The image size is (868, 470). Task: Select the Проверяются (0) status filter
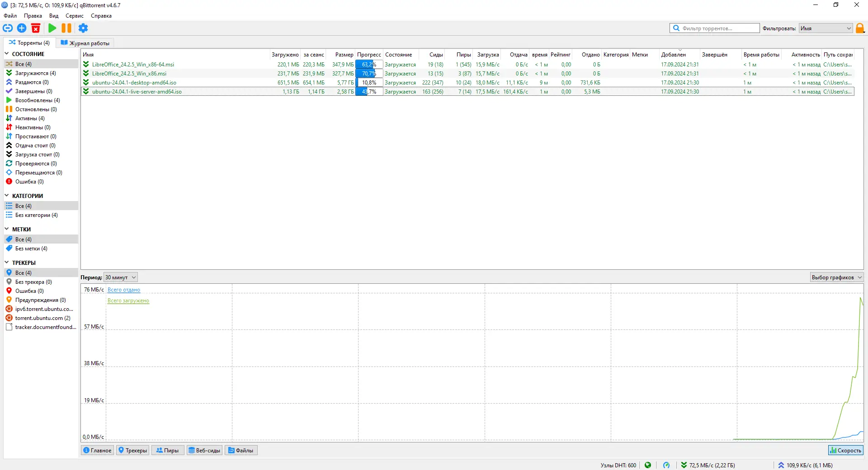pos(41,164)
